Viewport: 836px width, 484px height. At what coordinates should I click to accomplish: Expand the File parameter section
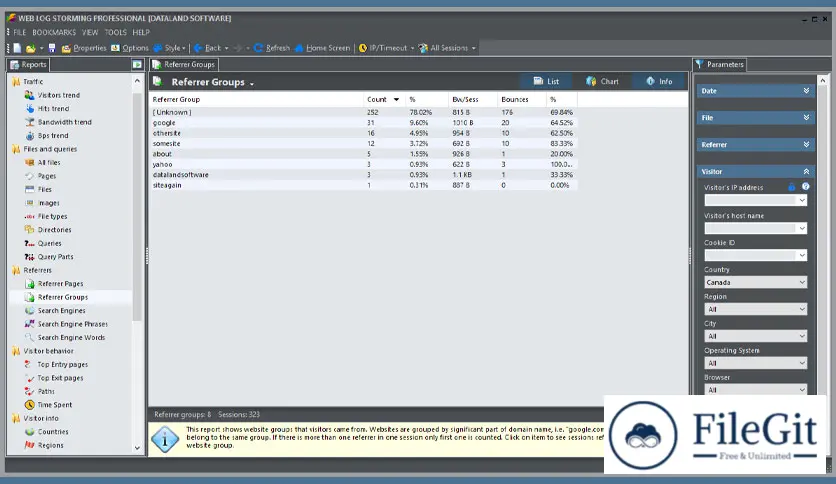click(x=755, y=118)
